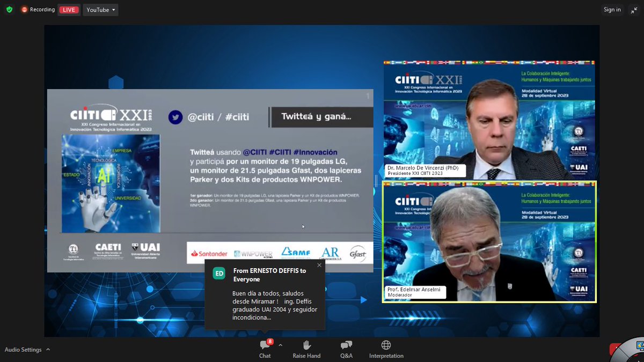
Task: Open Audio Settings
Action: [x=23, y=350]
